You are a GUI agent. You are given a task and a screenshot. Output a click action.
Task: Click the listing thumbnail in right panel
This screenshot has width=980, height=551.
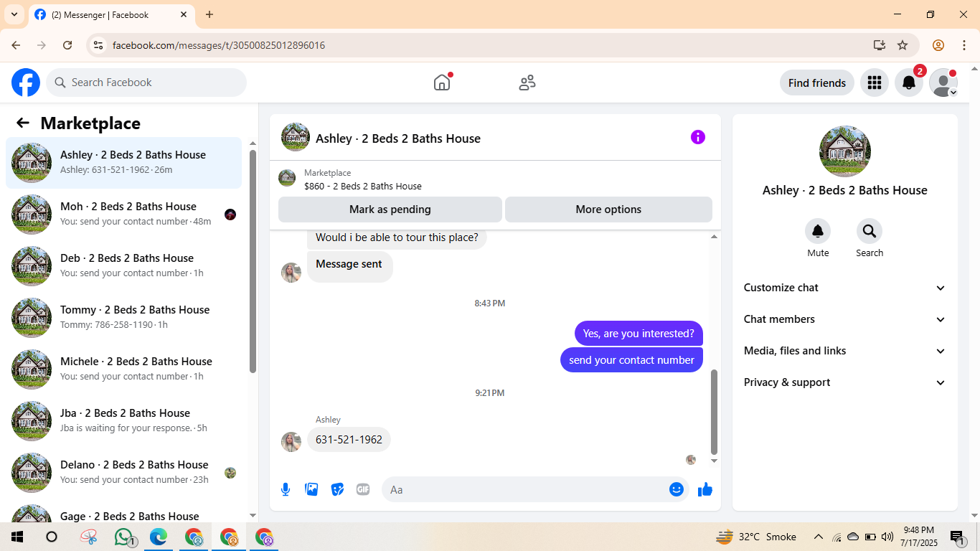click(x=845, y=151)
